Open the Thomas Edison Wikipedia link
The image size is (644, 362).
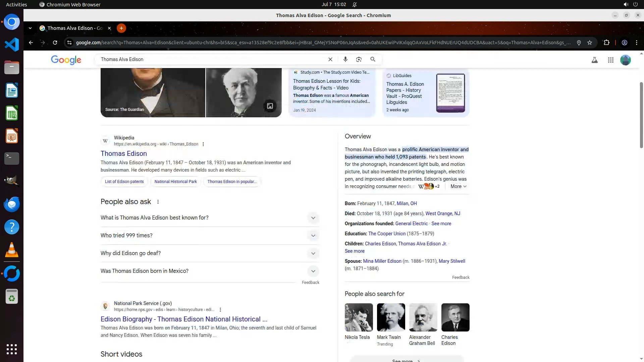[123, 154]
